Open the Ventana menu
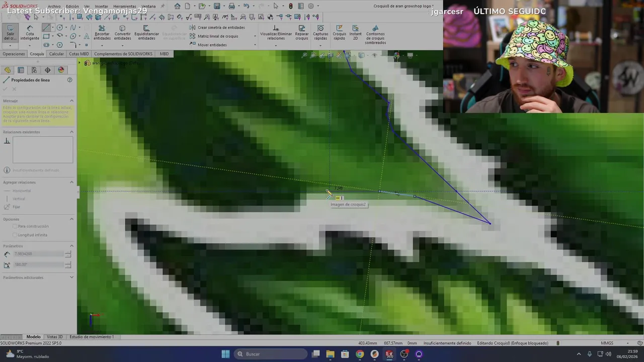 [x=148, y=7]
